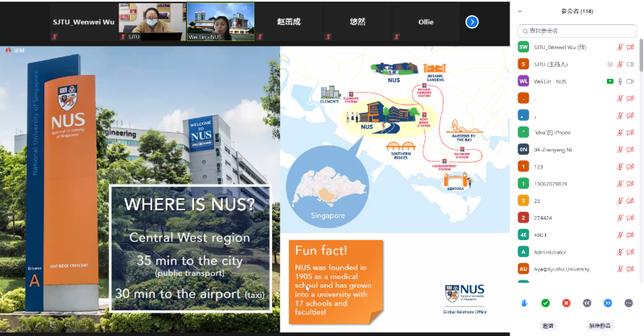This screenshot has height=336, width=644.
Task: Click the microphone icon for Wei Lin - NUS
Action: [x=620, y=81]
